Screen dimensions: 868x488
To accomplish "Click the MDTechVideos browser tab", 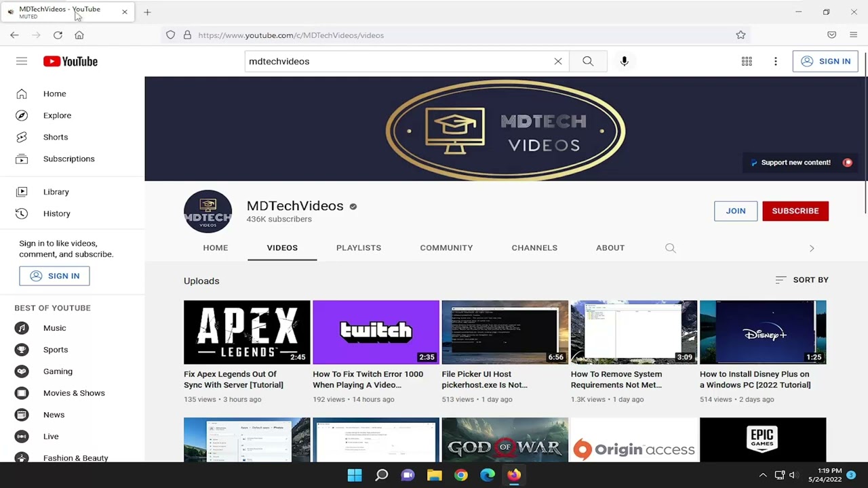I will (66, 12).
